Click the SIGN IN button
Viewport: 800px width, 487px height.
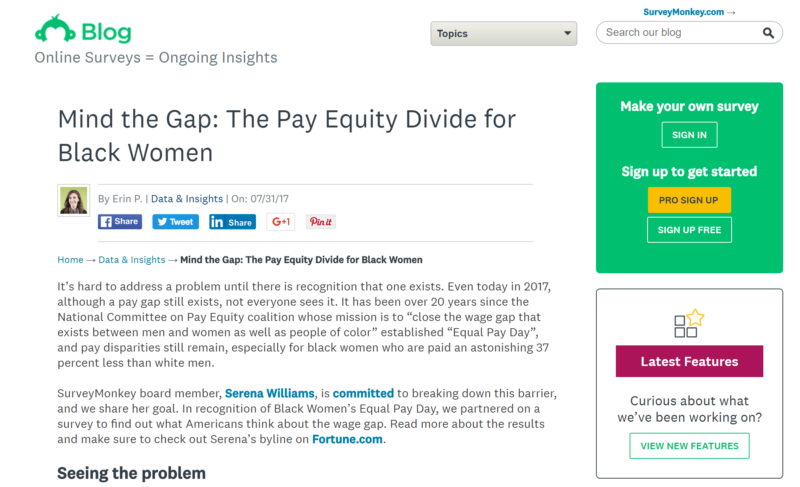point(689,135)
